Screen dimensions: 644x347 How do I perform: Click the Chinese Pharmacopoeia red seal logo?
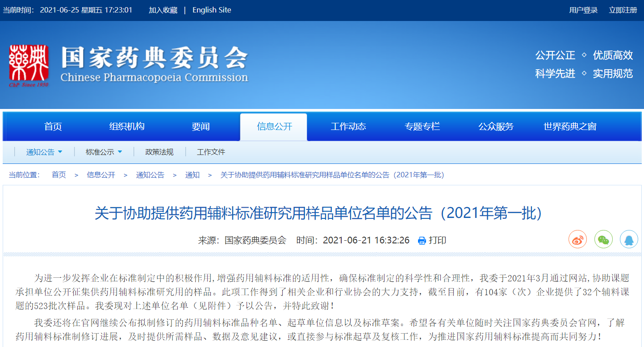(29, 65)
